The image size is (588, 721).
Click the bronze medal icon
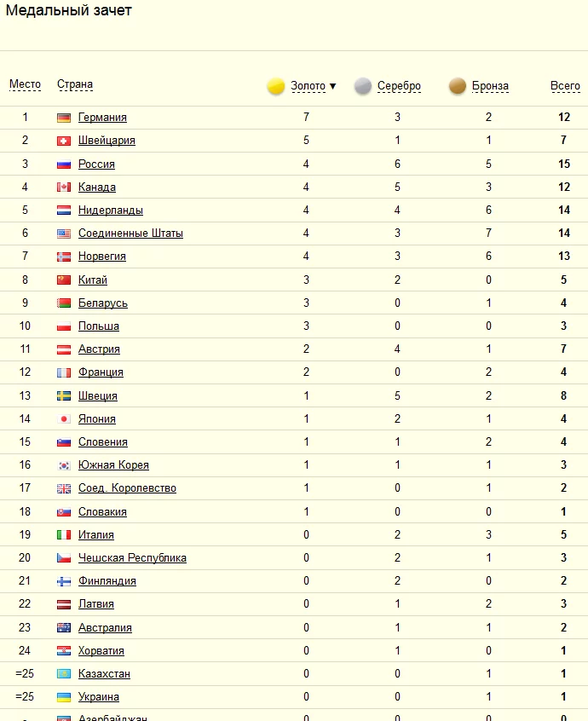coord(458,86)
